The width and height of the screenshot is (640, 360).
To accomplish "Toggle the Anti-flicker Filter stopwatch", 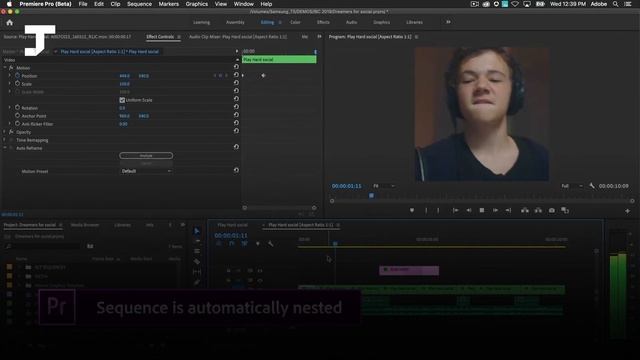I will click(18, 123).
